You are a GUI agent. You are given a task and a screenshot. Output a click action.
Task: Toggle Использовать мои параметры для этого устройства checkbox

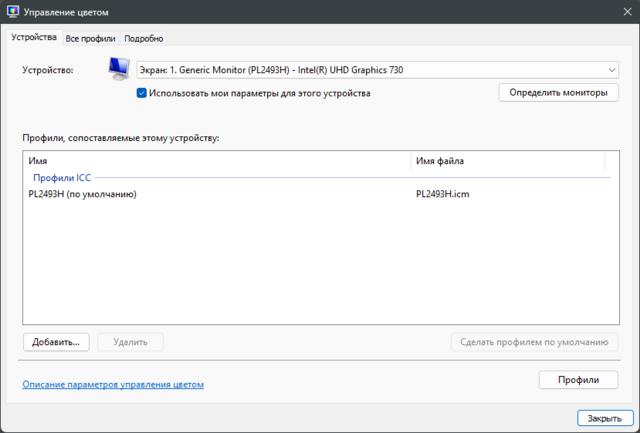[x=142, y=93]
